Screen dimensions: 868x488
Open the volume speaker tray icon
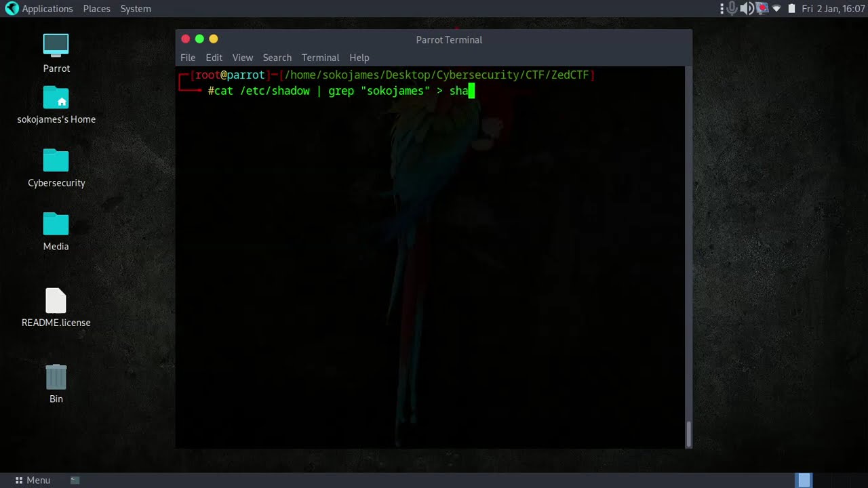click(x=747, y=8)
